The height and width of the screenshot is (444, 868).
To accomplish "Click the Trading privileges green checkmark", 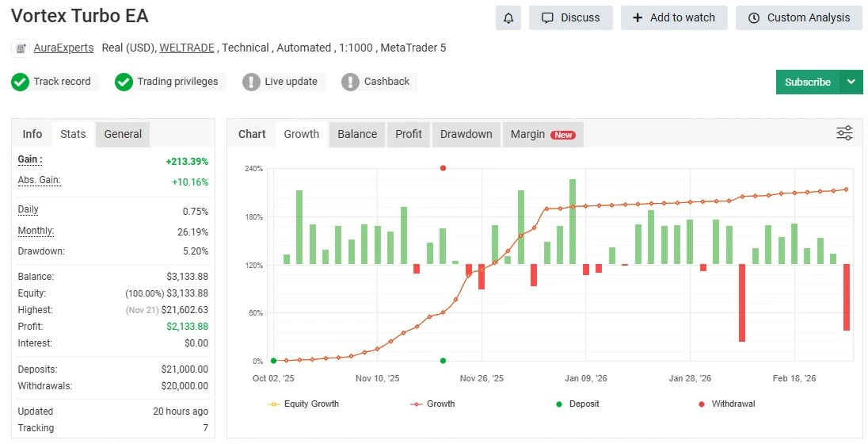I will tap(124, 82).
